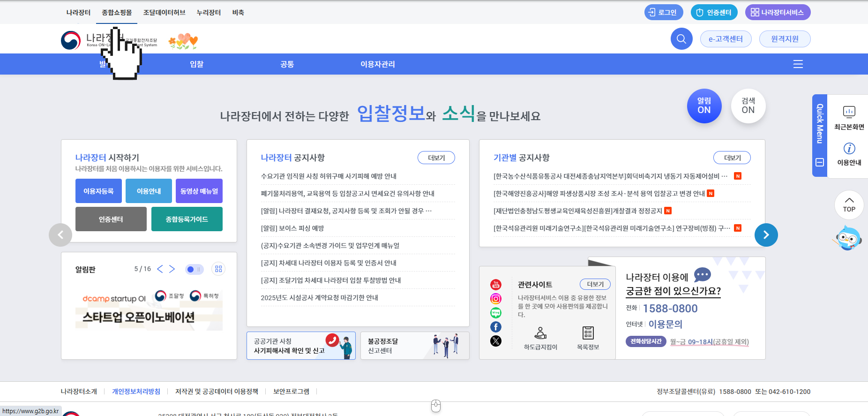Open 종합등록가이드 button
Screen dimensions: 868x416
click(x=187, y=219)
